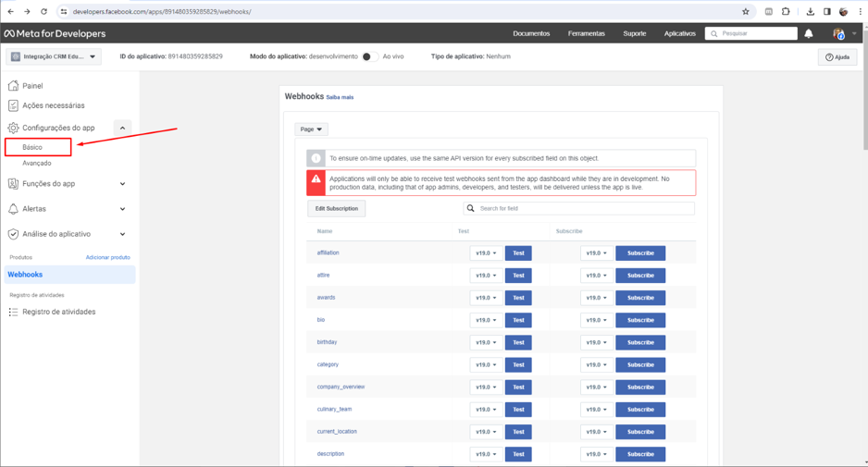Reload the page with the refresh icon

pos(43,11)
